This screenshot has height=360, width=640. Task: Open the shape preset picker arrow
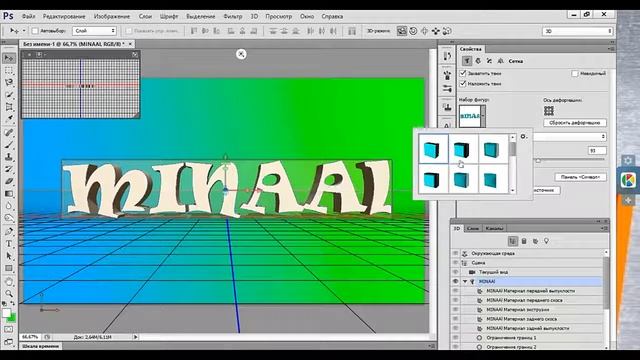coord(483,116)
